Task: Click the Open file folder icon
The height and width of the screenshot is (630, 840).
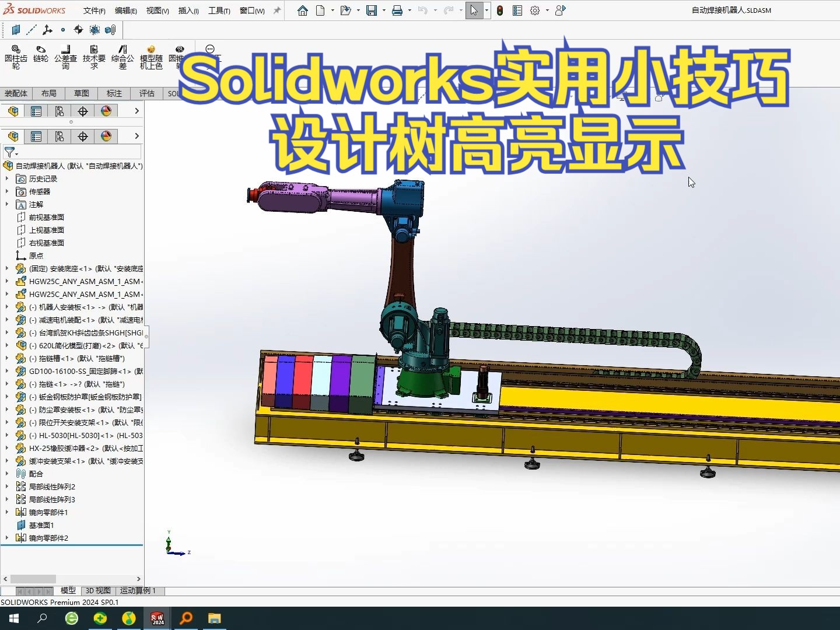Action: tap(345, 10)
